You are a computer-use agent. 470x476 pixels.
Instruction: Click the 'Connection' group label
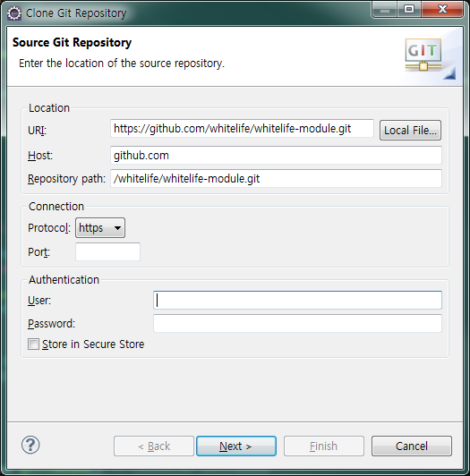point(56,207)
